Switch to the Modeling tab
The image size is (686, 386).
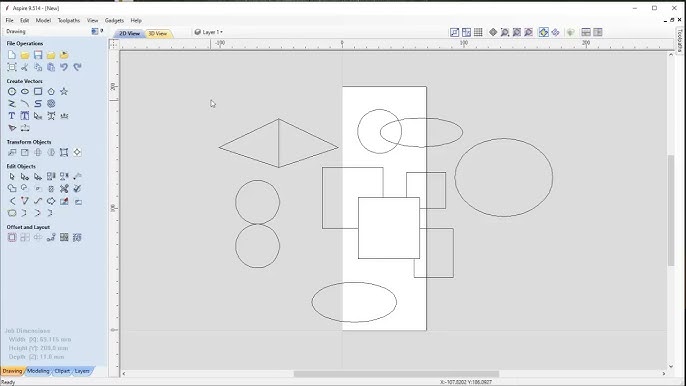(38, 371)
